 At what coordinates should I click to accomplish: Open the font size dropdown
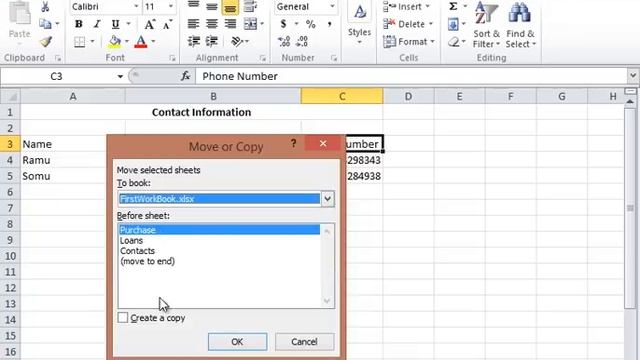(x=171, y=7)
